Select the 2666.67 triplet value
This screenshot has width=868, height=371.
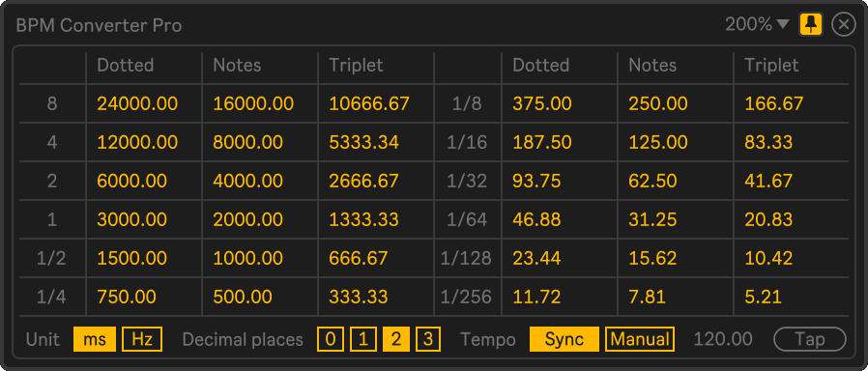(x=363, y=181)
